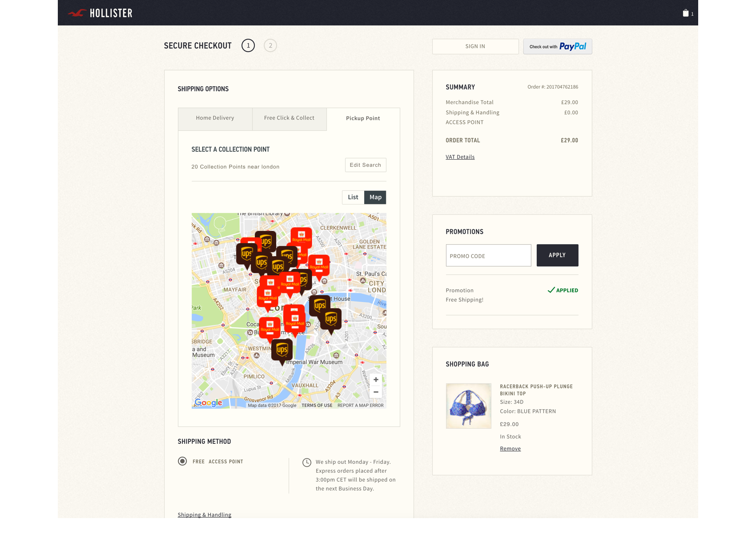Switch to Free Click & Collect tab

tap(289, 119)
